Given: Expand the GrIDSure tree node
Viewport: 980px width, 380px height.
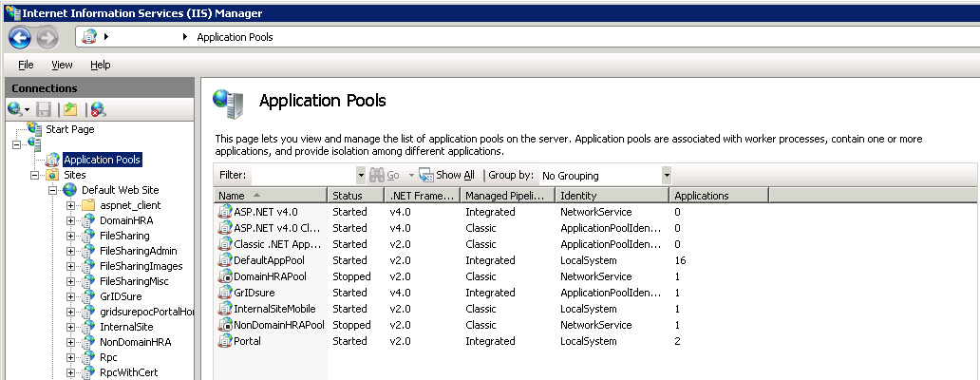Looking at the screenshot, I should [70, 296].
